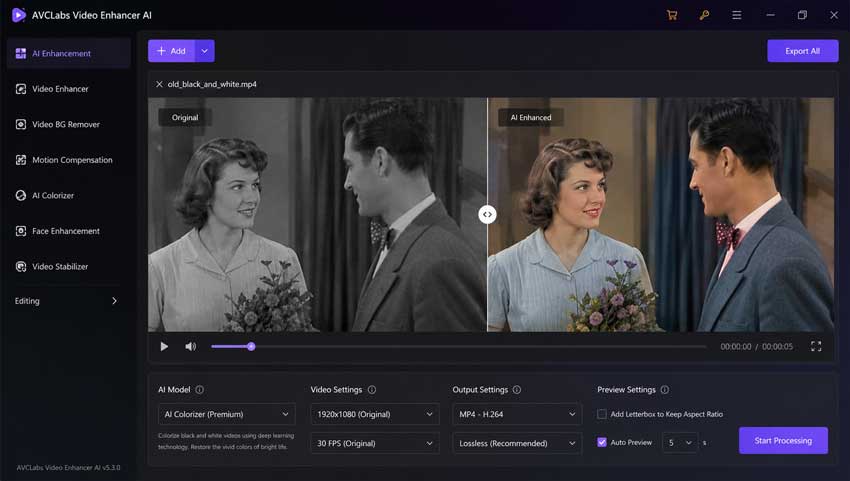The image size is (850, 481).
Task: Click Start Processing
Action: (783, 441)
